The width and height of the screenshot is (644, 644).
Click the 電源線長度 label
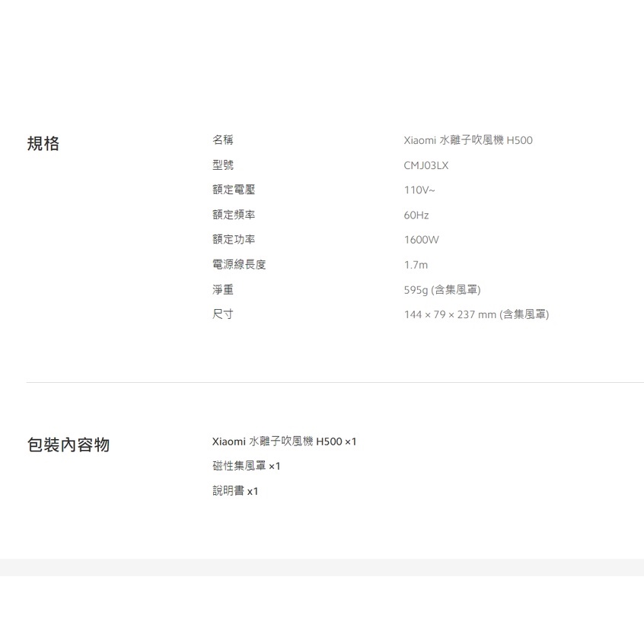click(239, 264)
